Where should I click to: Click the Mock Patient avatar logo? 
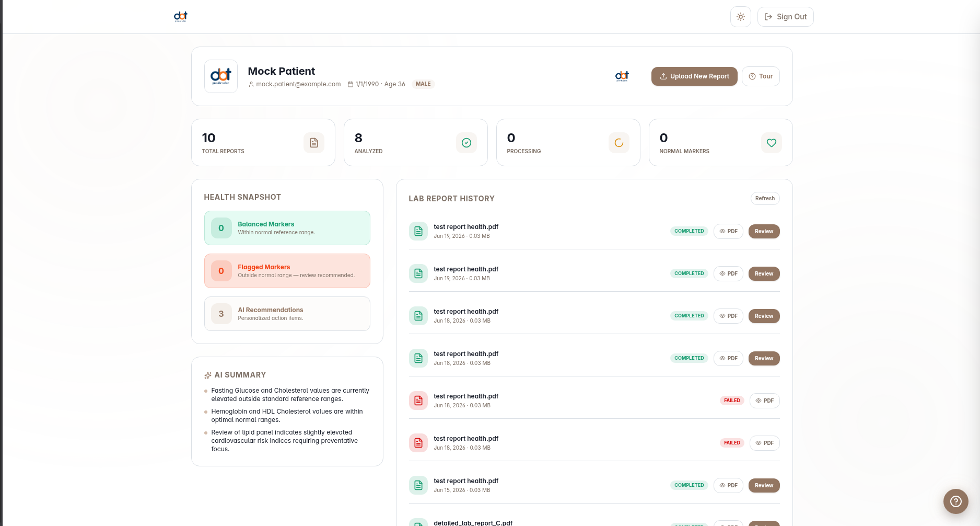pyautogui.click(x=221, y=76)
